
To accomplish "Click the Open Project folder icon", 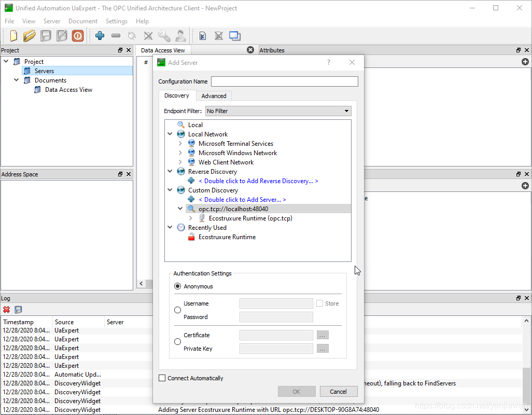I will coord(30,36).
